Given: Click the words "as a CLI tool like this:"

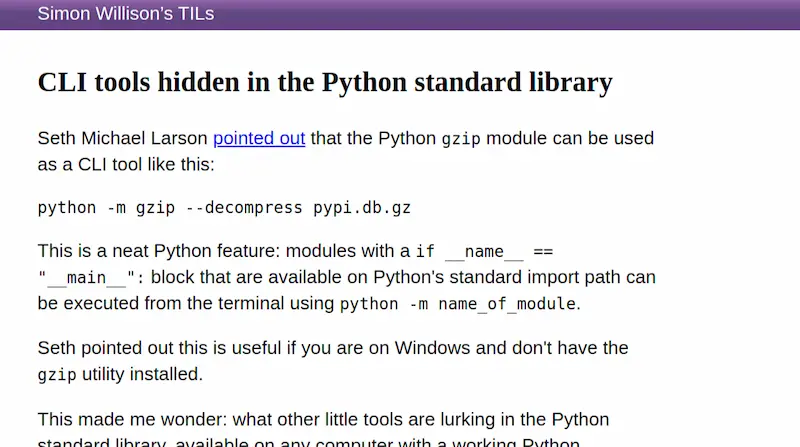Looking at the screenshot, I should [126, 164].
